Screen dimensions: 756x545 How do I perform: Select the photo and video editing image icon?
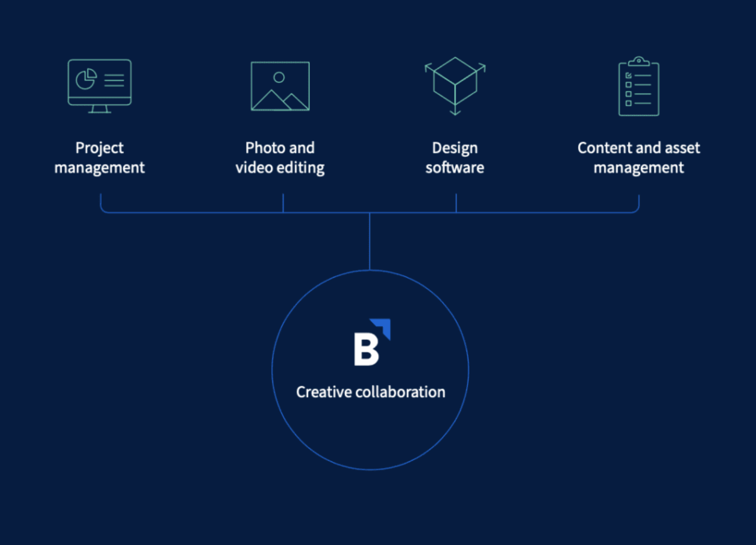click(280, 86)
